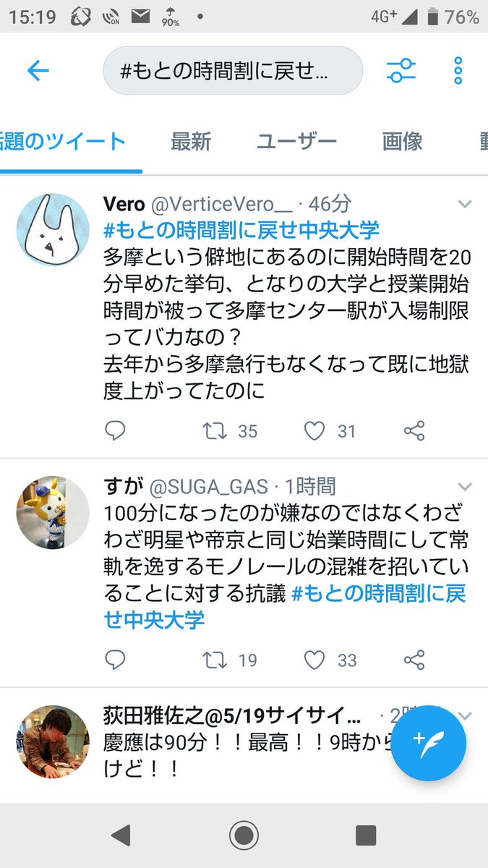
Task: Open the search filter sliders icon
Action: [x=401, y=71]
